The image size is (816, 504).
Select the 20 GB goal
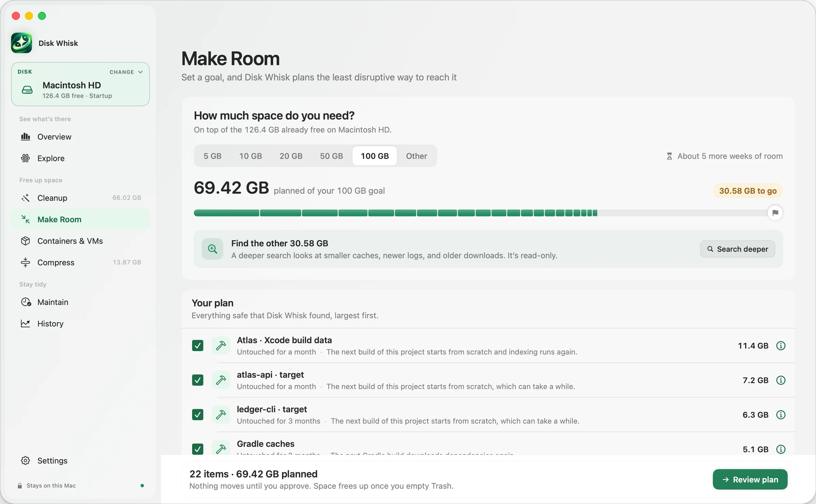click(291, 156)
